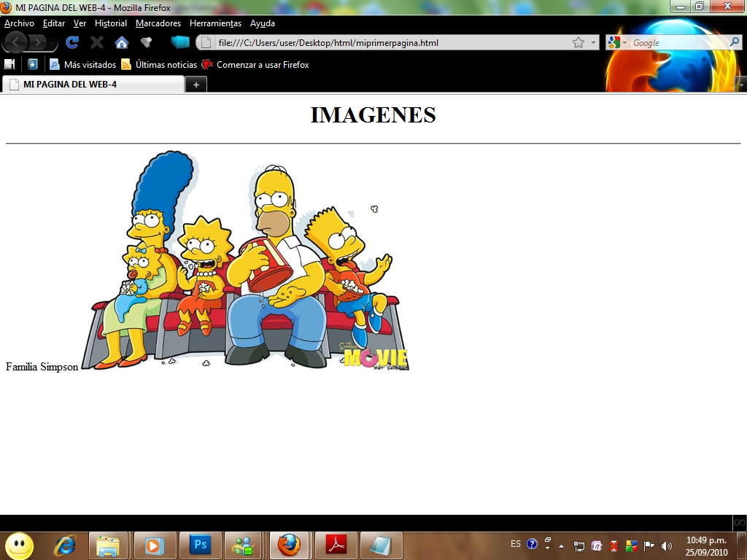Click the add-on icon in status bar corner
This screenshot has height=560, width=747.
pos(740,522)
